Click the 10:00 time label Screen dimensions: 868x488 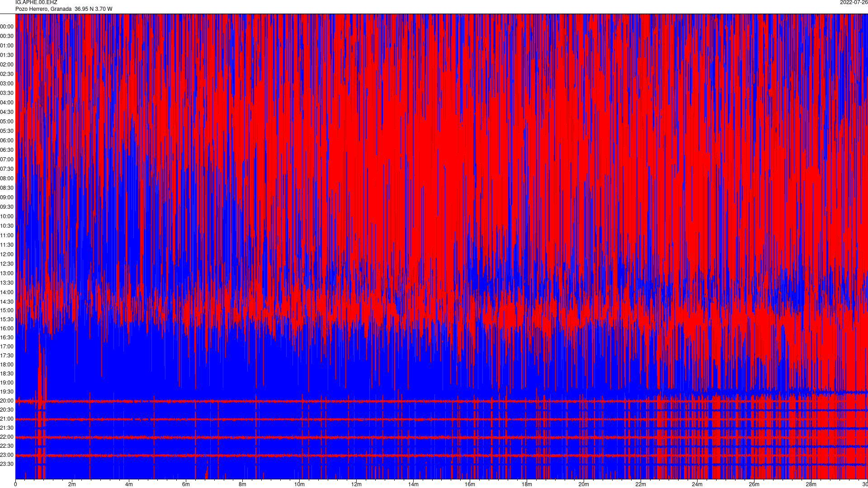pos(7,216)
